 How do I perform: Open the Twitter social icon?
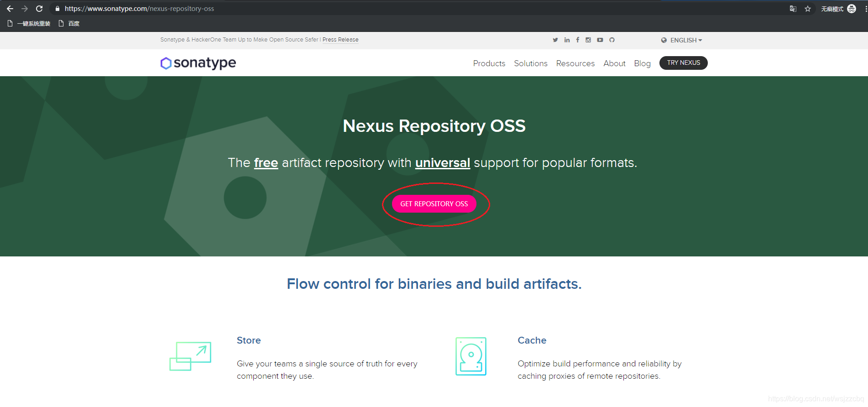point(555,40)
